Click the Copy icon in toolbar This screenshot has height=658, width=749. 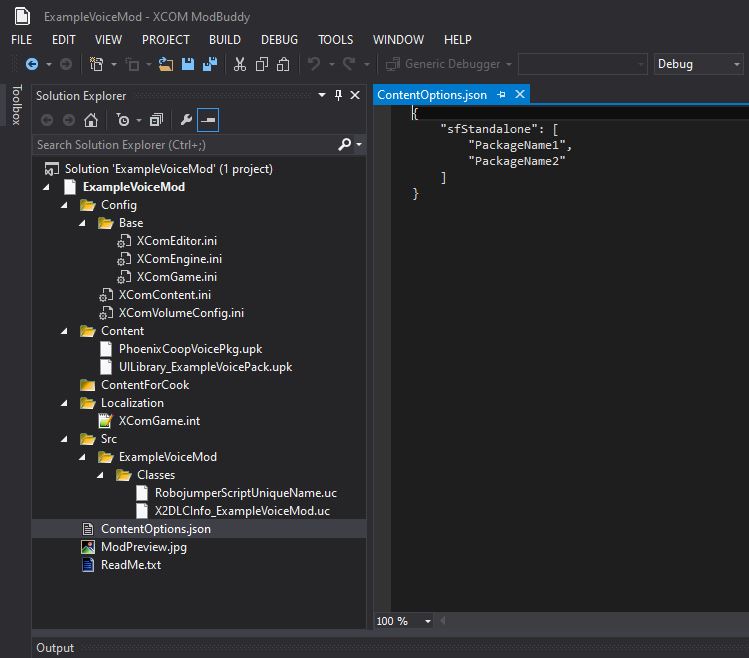tap(262, 64)
